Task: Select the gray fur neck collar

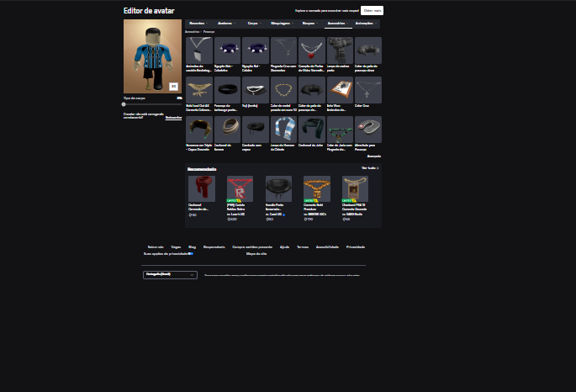Action: [368, 50]
